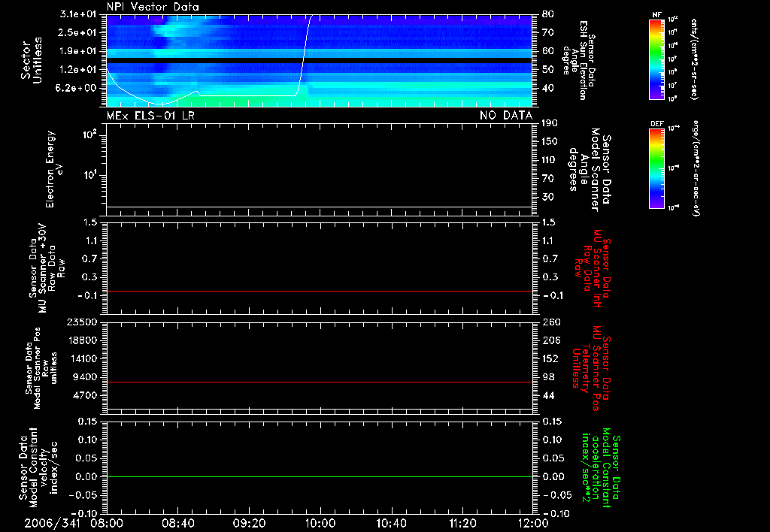Click the '30' scanner angle tick label
The image size is (770, 532).
(548, 197)
